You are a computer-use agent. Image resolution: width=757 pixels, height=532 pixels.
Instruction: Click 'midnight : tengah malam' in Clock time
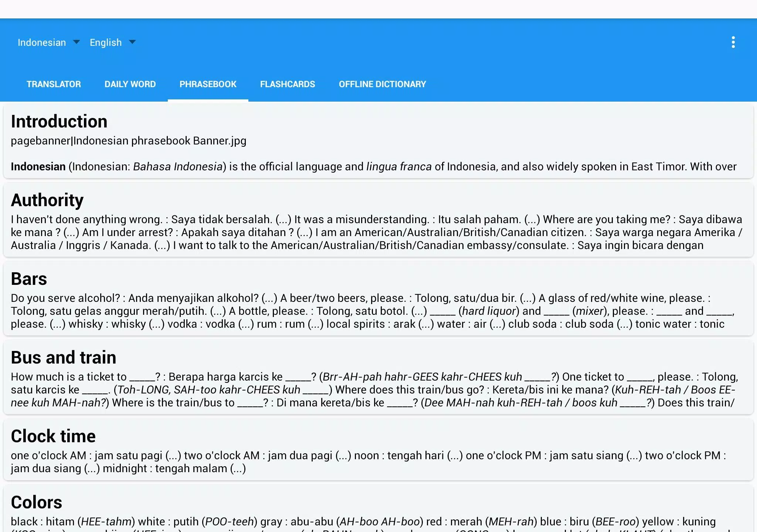[x=165, y=468]
